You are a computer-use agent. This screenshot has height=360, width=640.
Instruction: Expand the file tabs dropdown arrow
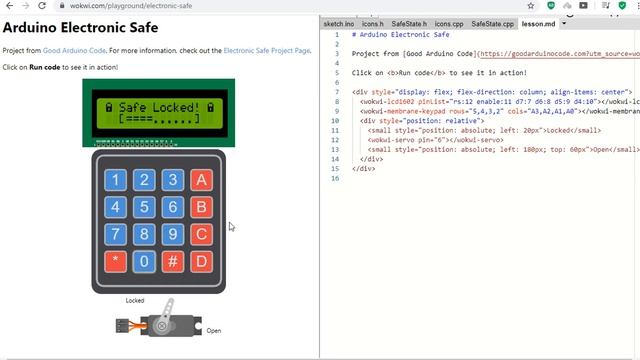point(564,23)
